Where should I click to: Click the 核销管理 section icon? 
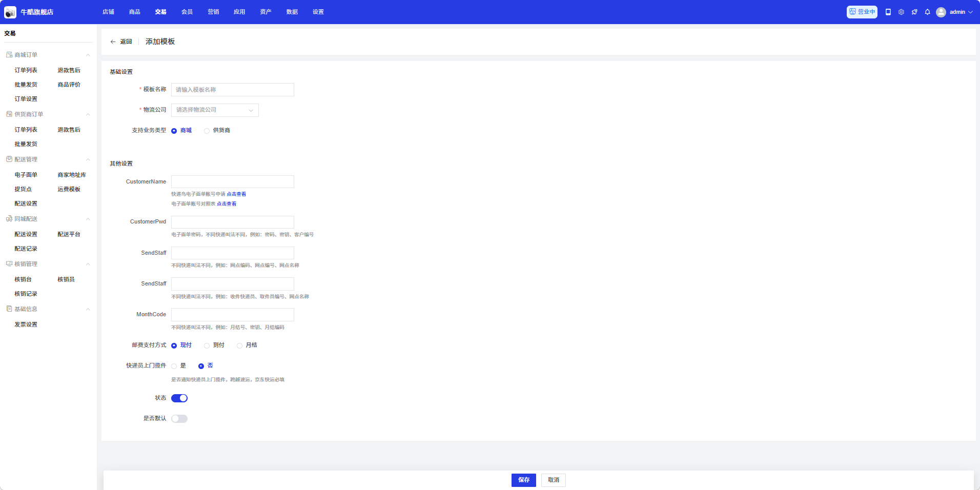[9, 264]
